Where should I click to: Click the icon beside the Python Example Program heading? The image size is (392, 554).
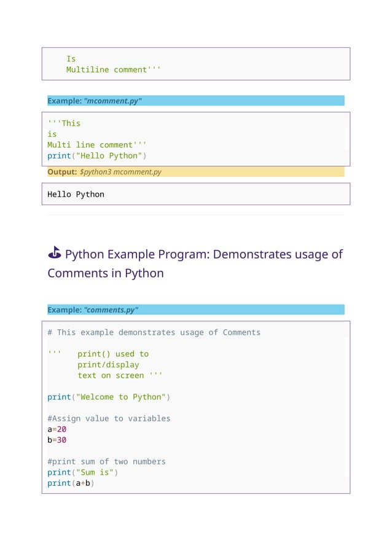[55, 252]
